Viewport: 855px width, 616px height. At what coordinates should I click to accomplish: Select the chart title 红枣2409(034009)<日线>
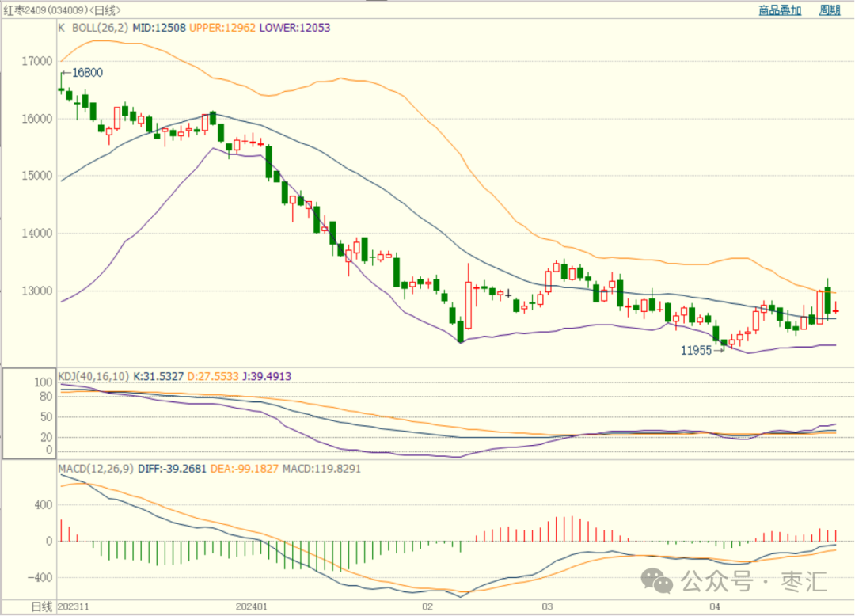point(63,10)
